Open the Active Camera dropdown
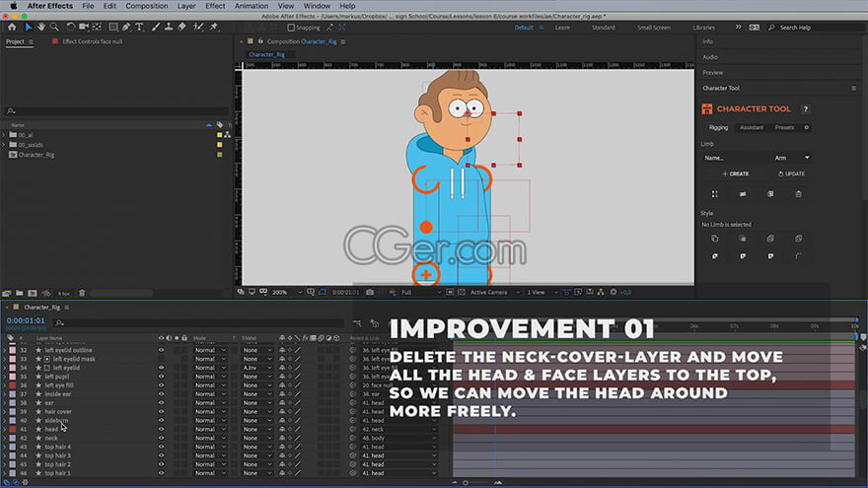 coord(494,292)
